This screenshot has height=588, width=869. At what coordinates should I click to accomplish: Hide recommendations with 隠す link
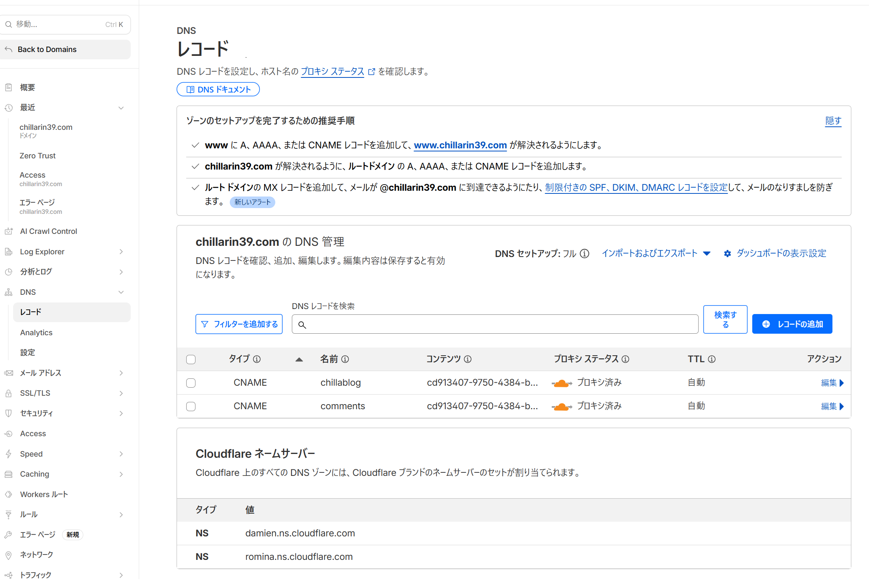click(833, 121)
